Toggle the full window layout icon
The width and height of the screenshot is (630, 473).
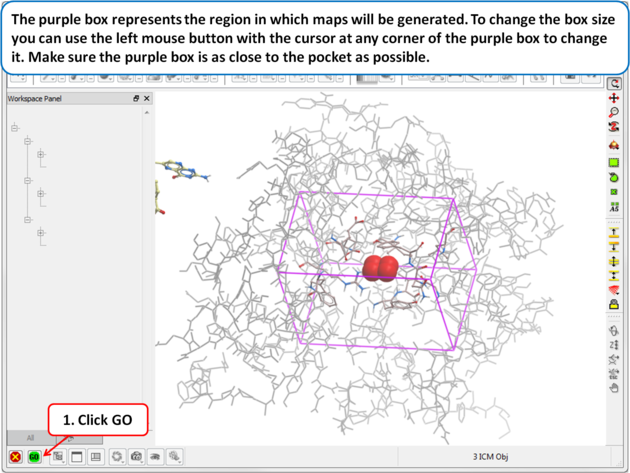point(76,457)
